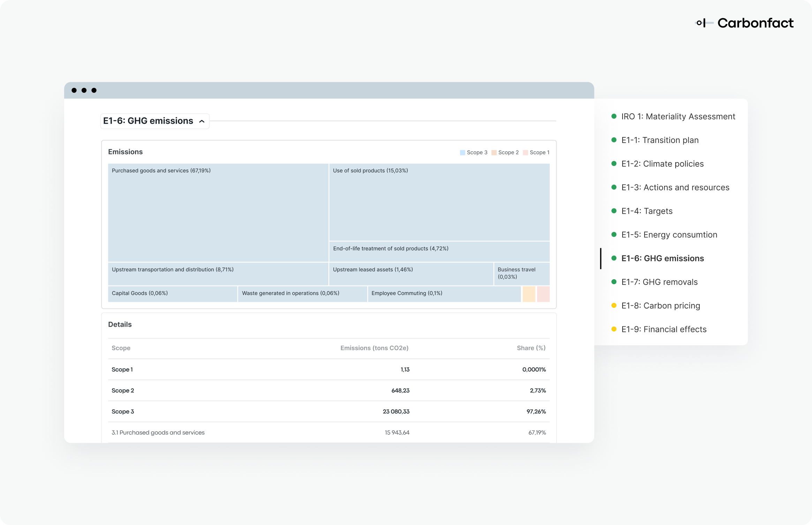The height and width of the screenshot is (525, 812).
Task: Navigate to E1-4: Targets
Action: (647, 211)
